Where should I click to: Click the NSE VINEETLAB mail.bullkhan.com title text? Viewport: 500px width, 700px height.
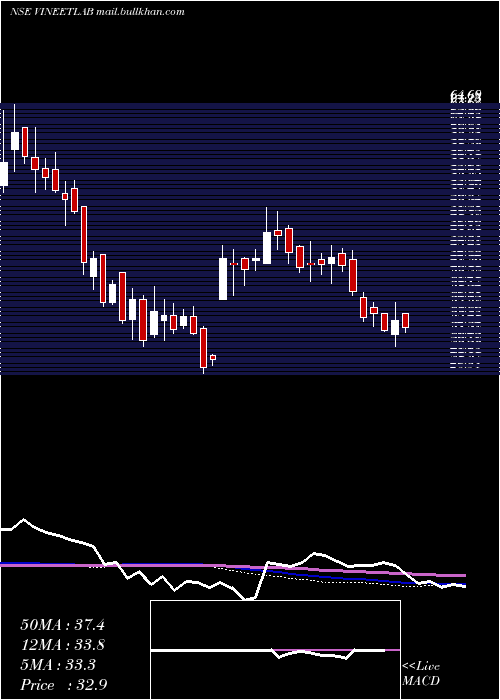[97, 12]
